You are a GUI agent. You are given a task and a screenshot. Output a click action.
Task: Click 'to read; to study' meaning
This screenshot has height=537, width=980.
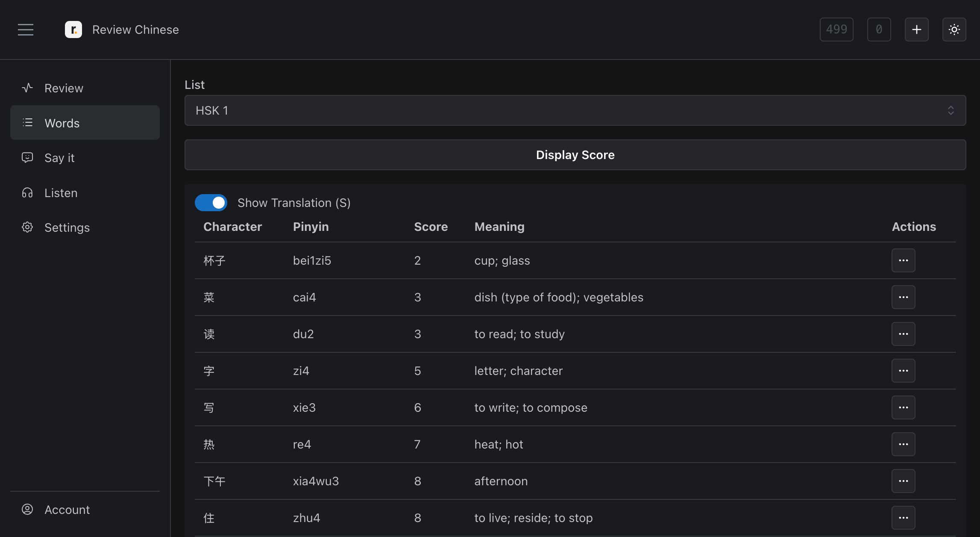pos(519,334)
